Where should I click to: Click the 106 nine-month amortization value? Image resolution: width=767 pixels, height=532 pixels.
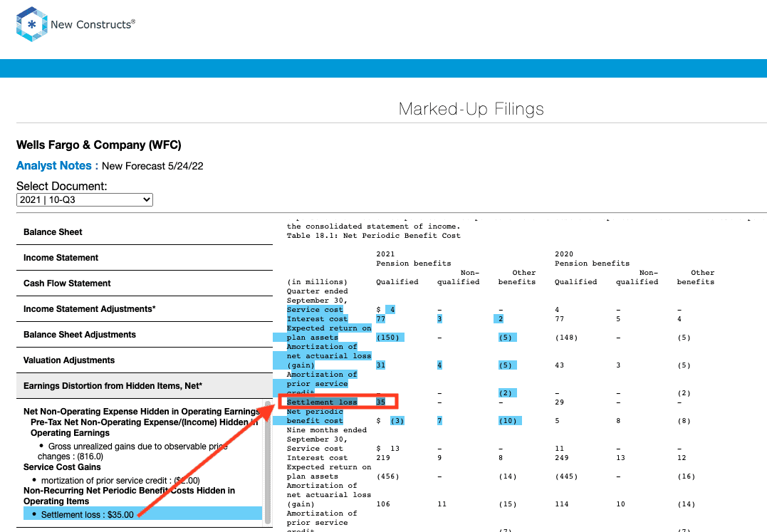(x=383, y=504)
